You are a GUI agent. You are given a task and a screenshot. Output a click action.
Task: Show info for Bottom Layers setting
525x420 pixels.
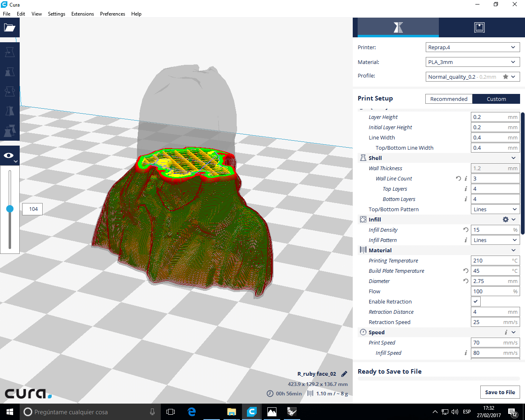pos(466,199)
